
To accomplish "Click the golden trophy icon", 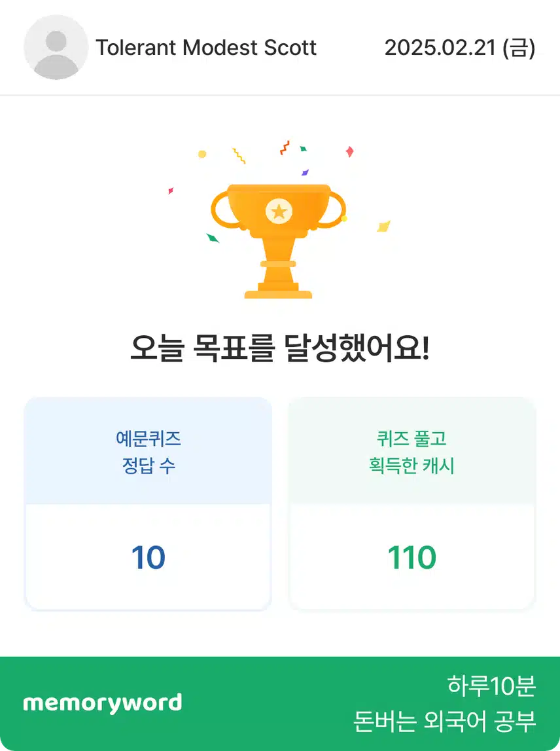I will 278,242.
